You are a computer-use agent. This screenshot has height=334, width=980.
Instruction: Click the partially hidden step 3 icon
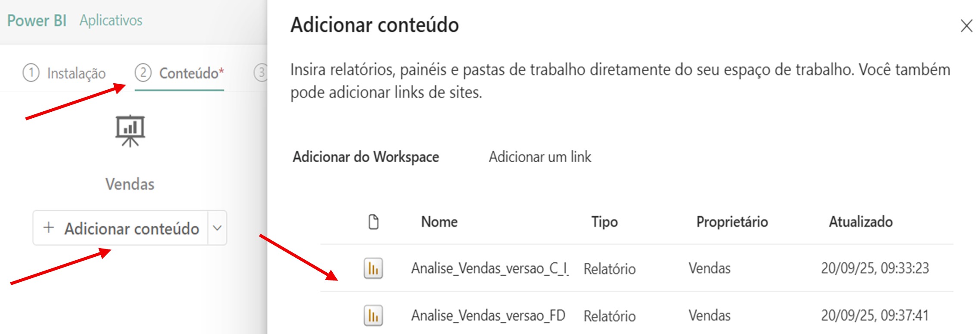[x=261, y=73]
